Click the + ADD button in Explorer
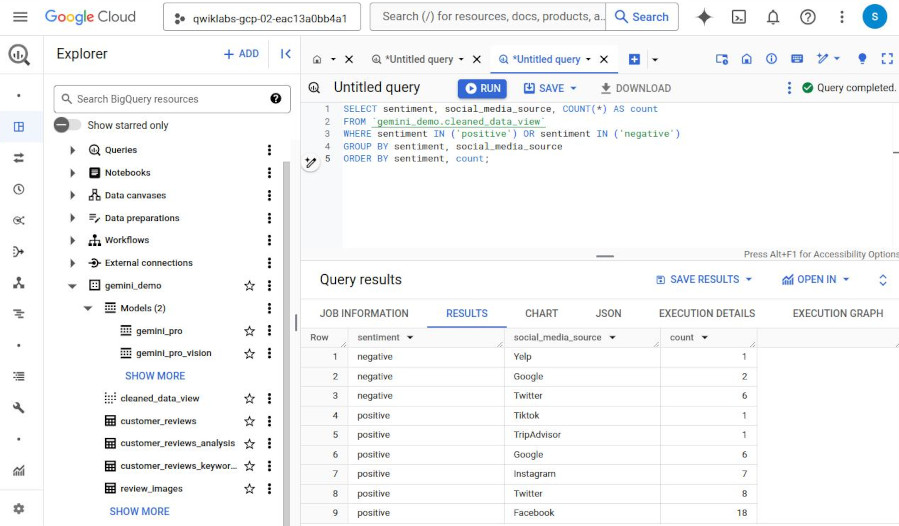Image resolution: width=899 pixels, height=526 pixels. coord(241,54)
